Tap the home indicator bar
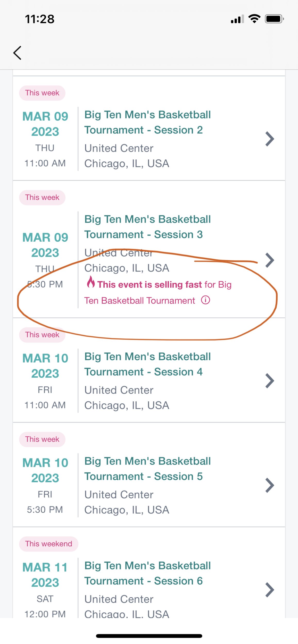This screenshot has height=644, width=298. tap(149, 636)
